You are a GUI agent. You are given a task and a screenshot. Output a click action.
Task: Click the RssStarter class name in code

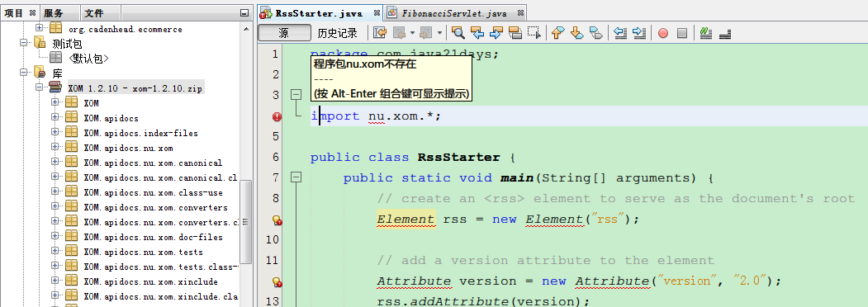pos(459,157)
